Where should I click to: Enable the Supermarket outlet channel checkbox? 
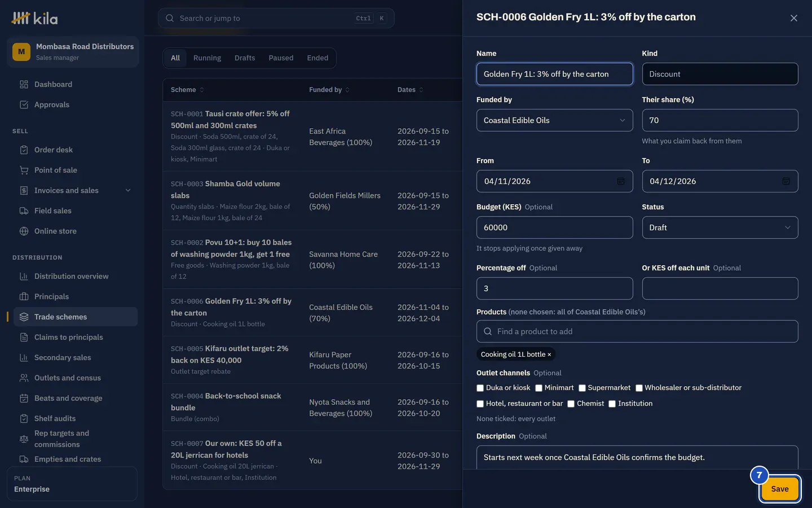(x=582, y=388)
